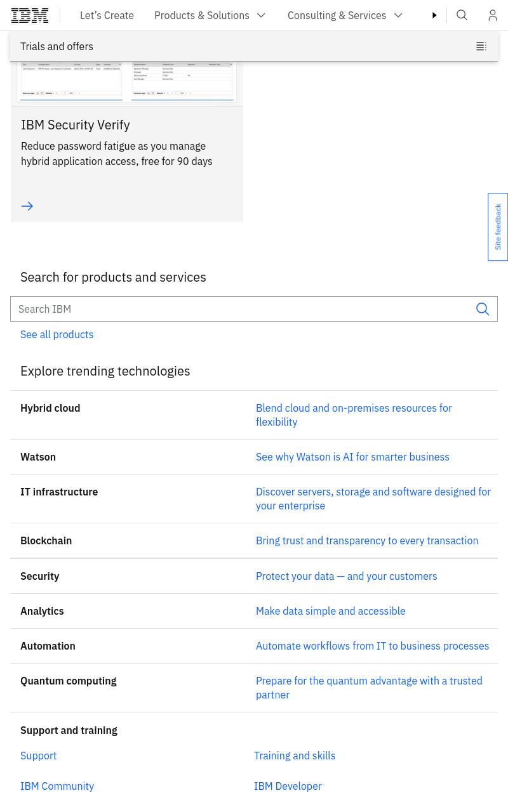The width and height of the screenshot is (508, 812).
Task: Click the next menu items arrow in header
Action: 435,15
